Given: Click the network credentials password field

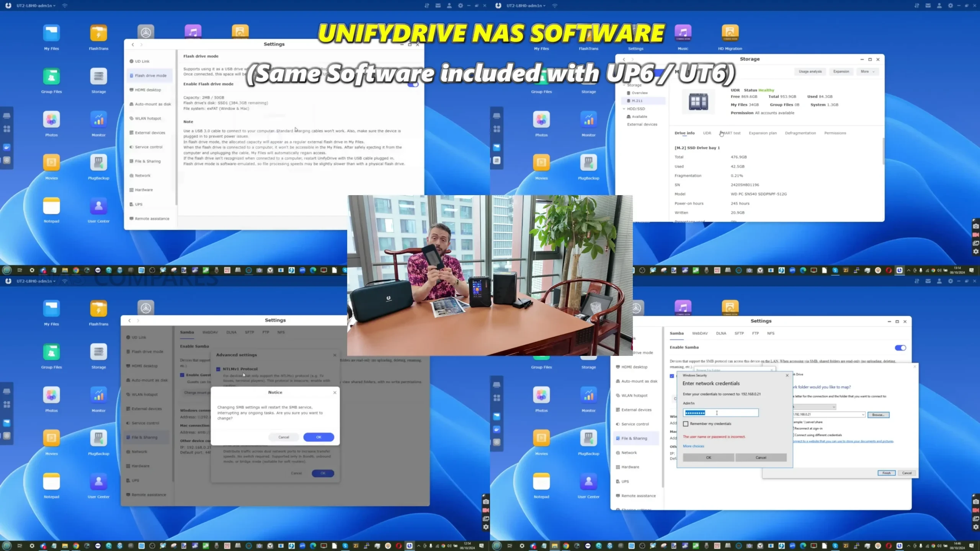Looking at the screenshot, I should click(720, 413).
